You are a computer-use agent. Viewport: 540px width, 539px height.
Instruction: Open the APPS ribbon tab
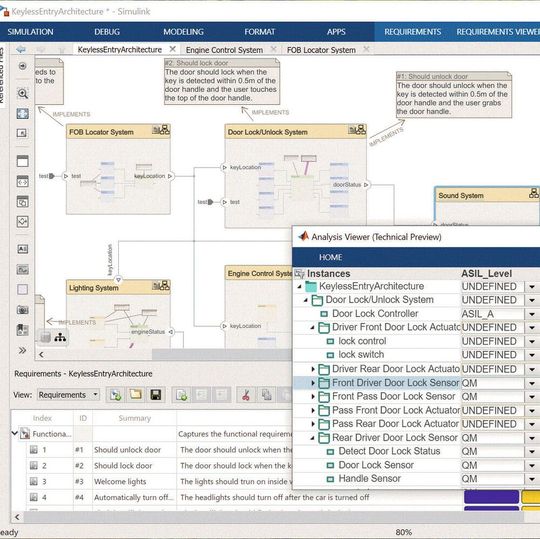[336, 32]
